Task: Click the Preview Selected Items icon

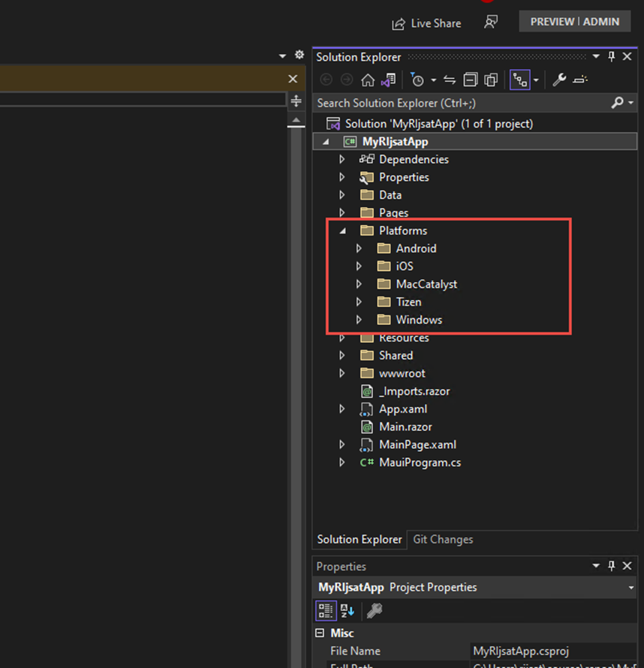Action: tap(581, 80)
